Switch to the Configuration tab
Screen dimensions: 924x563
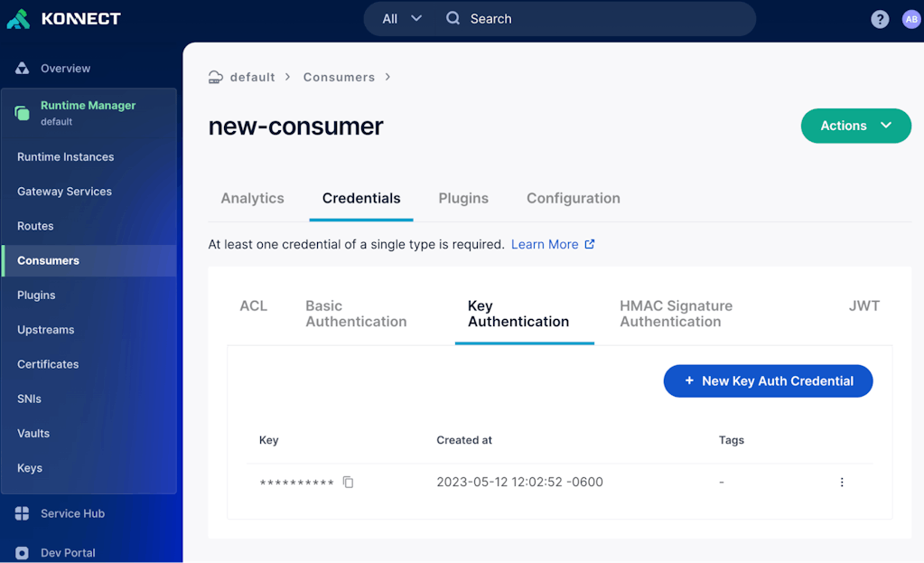[x=573, y=199]
